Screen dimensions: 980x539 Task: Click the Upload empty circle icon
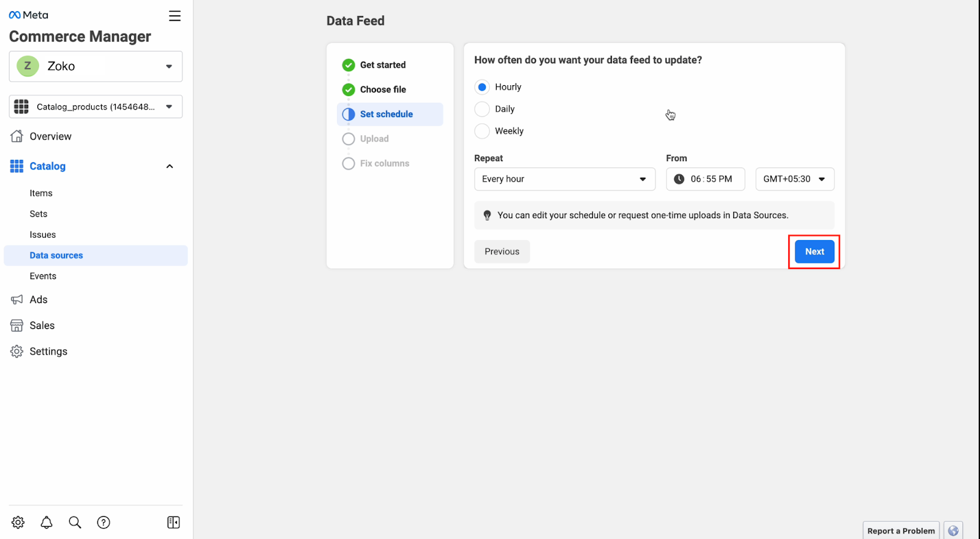(x=349, y=139)
